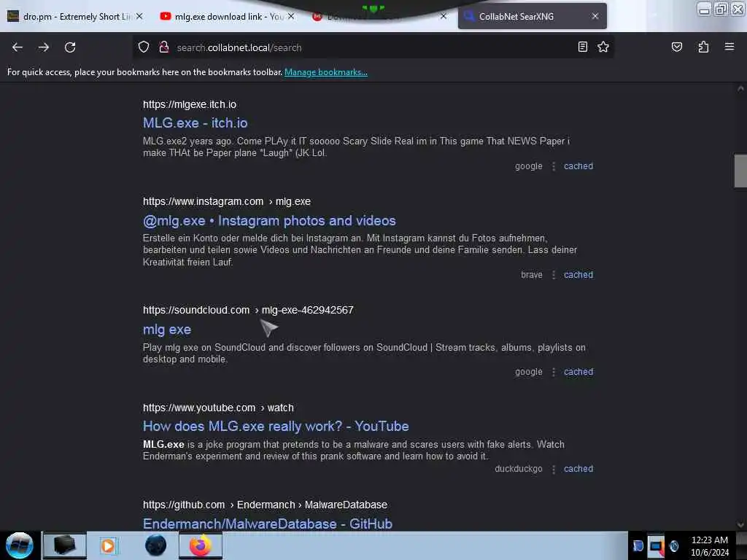Open the mlg exe SoundCloud result

coord(167,329)
